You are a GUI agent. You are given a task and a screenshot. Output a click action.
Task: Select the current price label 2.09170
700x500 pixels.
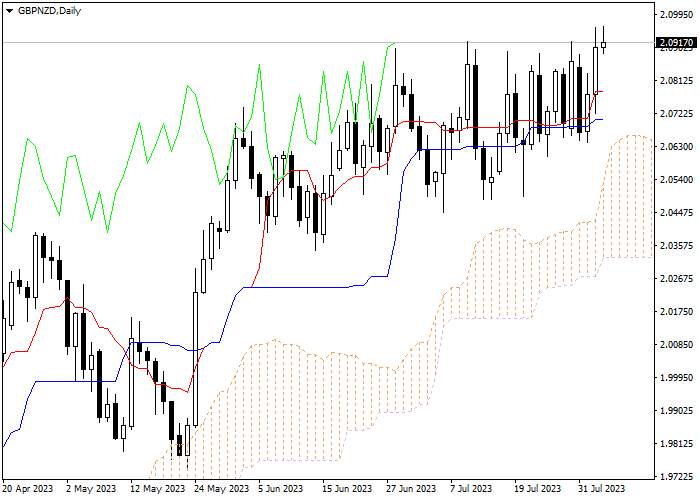676,43
